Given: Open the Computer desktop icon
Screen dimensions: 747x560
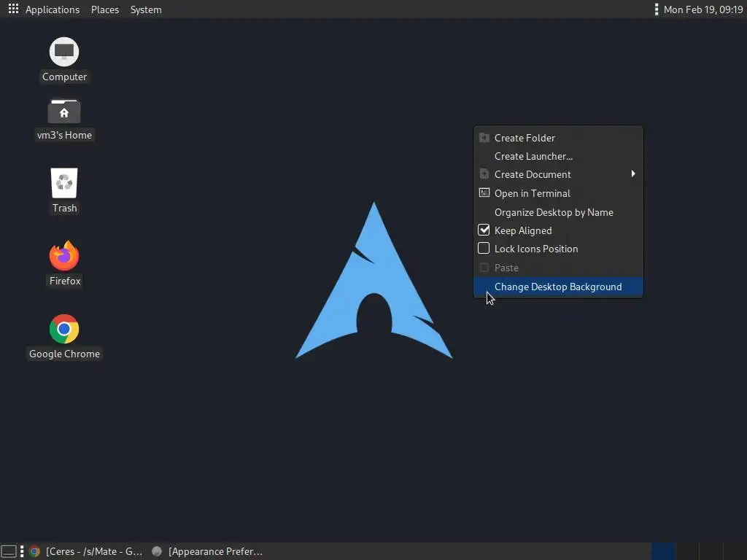Looking at the screenshot, I should [64, 52].
